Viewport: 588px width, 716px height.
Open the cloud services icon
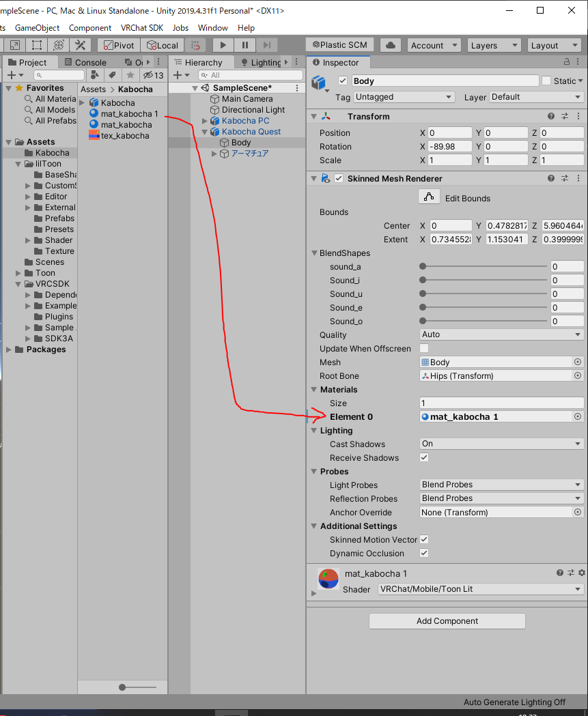point(391,45)
